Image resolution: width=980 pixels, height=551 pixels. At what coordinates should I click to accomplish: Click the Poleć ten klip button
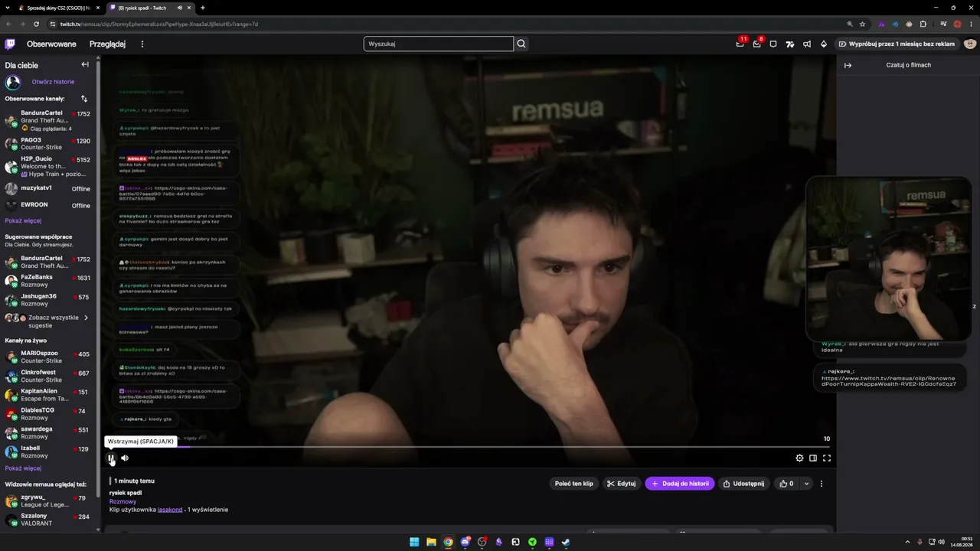[x=573, y=484]
